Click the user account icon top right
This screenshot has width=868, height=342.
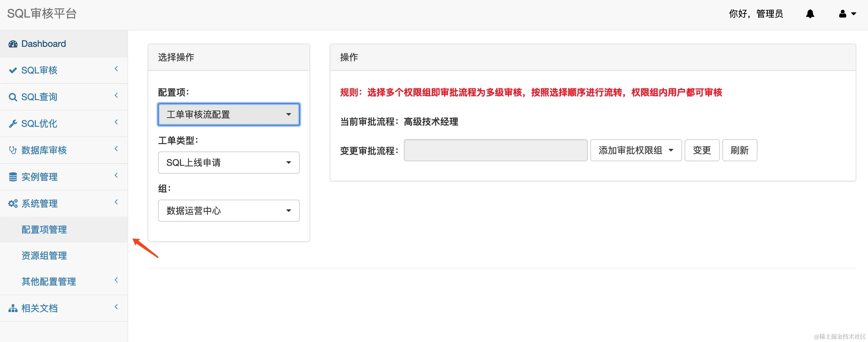coord(842,13)
